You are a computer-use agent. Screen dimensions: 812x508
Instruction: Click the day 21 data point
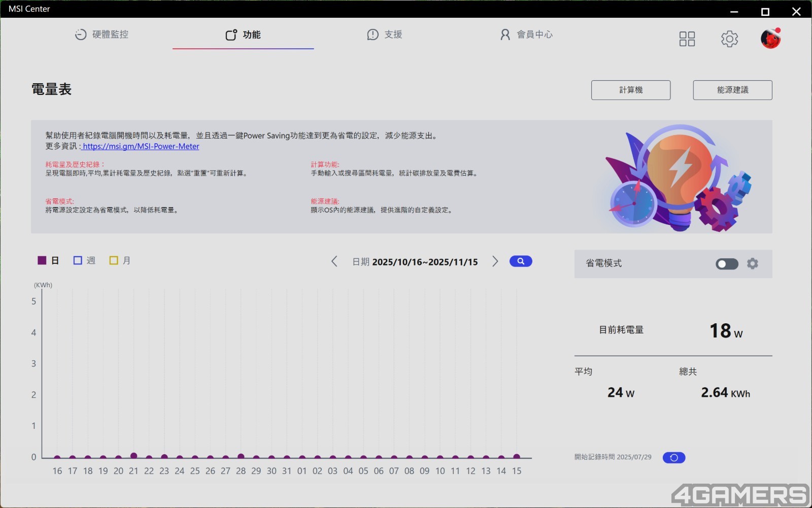click(133, 456)
